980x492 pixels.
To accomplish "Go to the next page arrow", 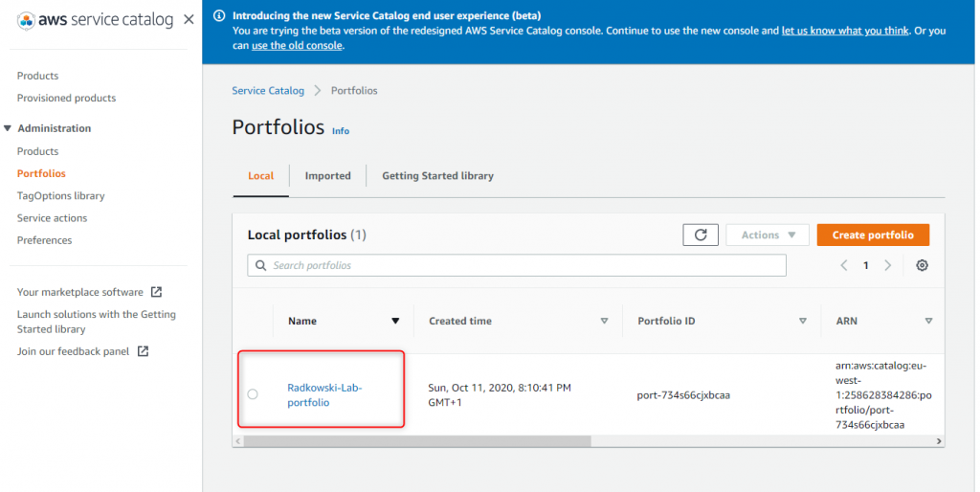I will pyautogui.click(x=887, y=265).
